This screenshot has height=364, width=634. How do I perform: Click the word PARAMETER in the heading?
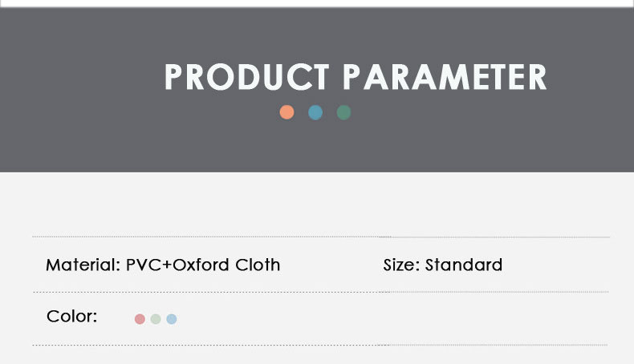[x=445, y=77]
